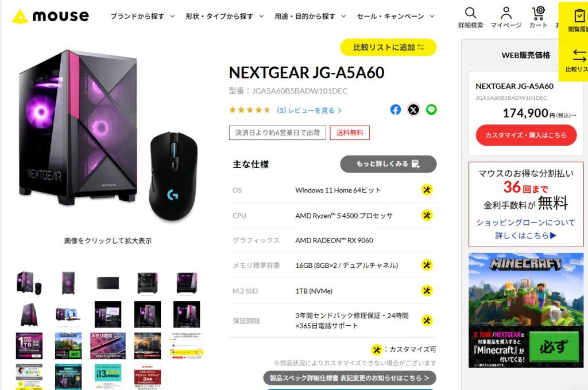Expand the 形状・タイプから探す menu
This screenshot has height=390, width=588.
225,16
